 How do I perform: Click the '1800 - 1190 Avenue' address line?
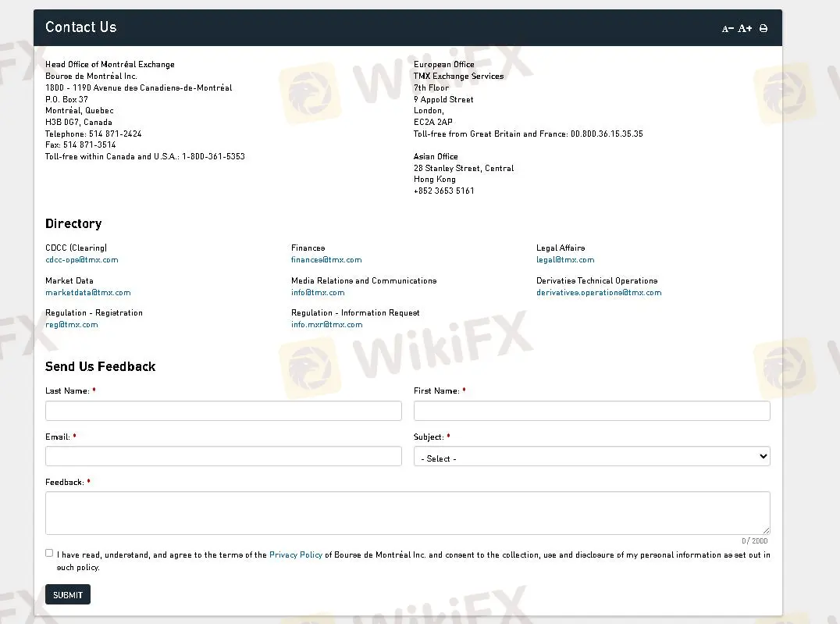click(x=139, y=88)
